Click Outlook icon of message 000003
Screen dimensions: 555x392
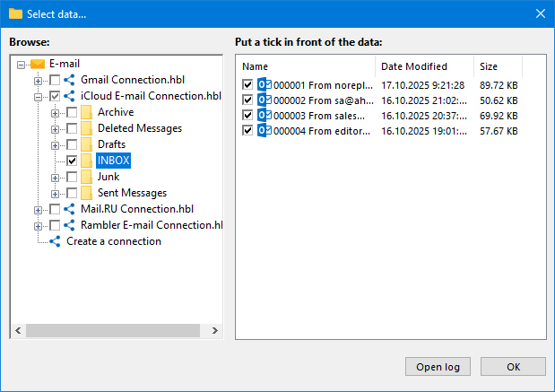(264, 116)
